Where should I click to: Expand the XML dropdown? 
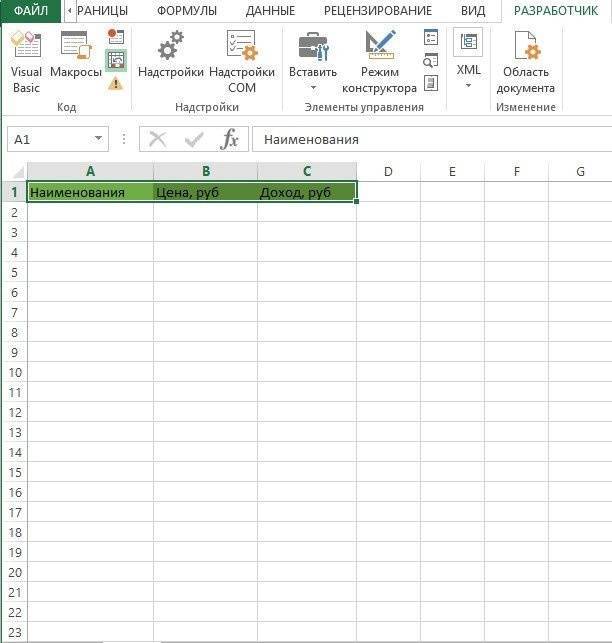[468, 86]
